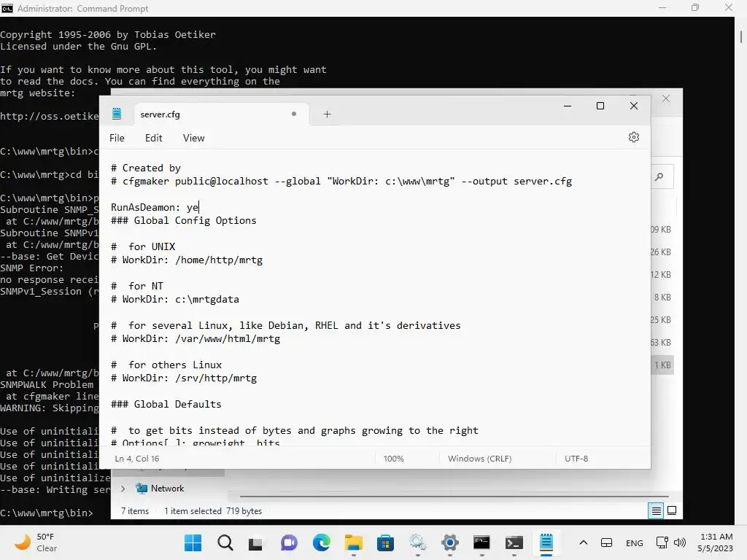Click the search icon in File Explorer
The image size is (747, 560).
659,176
